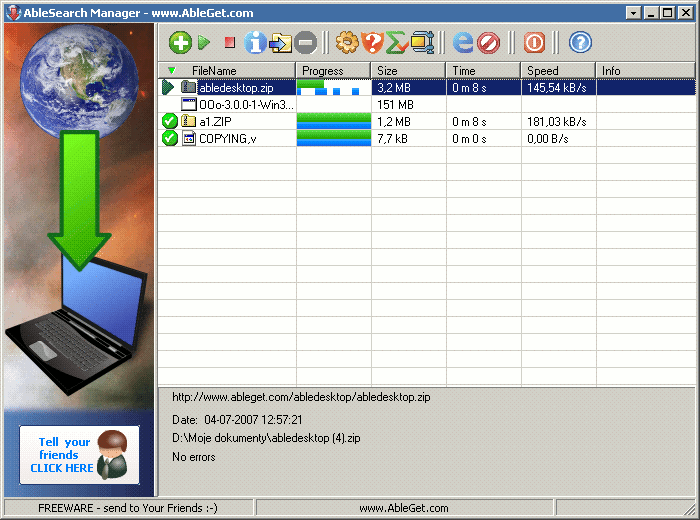
Task: Click the abledesktop.zip download URL text
Action: [301, 397]
